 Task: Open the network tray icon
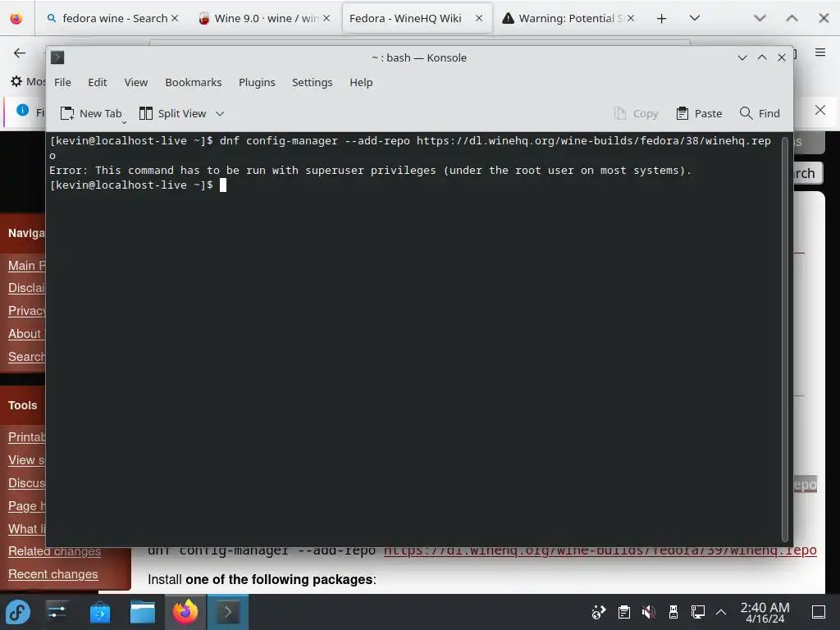pyautogui.click(x=697, y=612)
